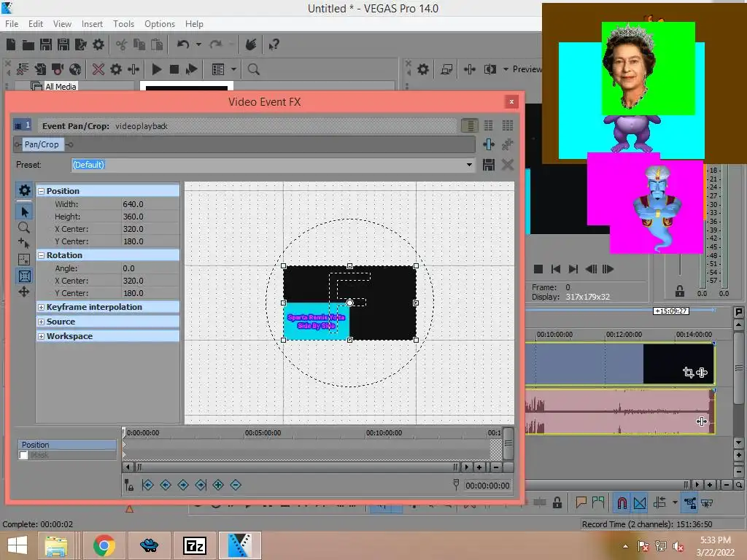Viewport: 747px width, 560px height.
Task: Click the Open folder toolbar icon
Action: (x=28, y=44)
